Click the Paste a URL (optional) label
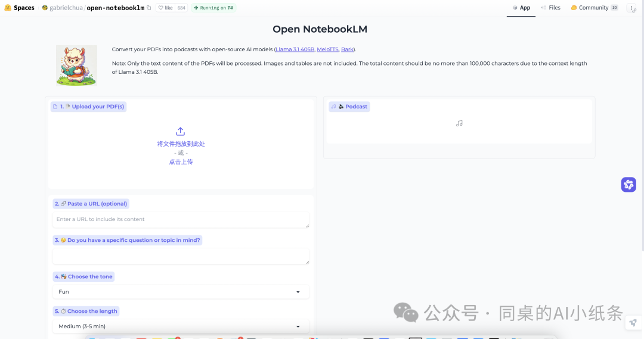 click(91, 204)
